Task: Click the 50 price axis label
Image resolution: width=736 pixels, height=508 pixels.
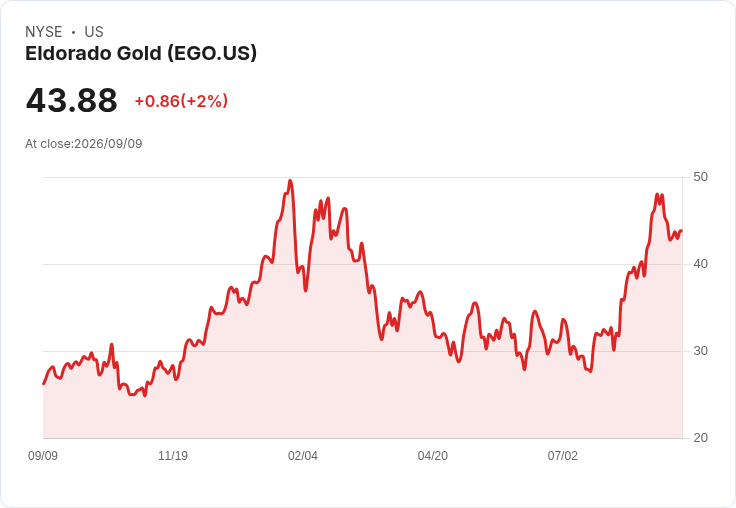Action: tap(700, 177)
